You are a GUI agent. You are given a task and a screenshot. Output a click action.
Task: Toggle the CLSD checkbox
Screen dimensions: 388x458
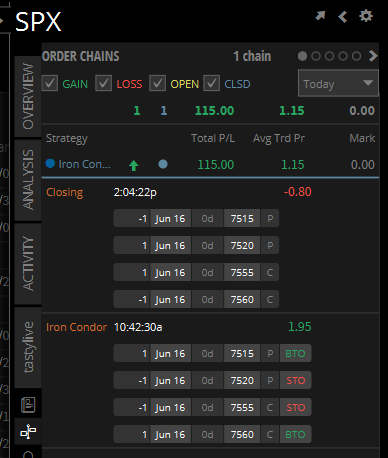tap(212, 83)
